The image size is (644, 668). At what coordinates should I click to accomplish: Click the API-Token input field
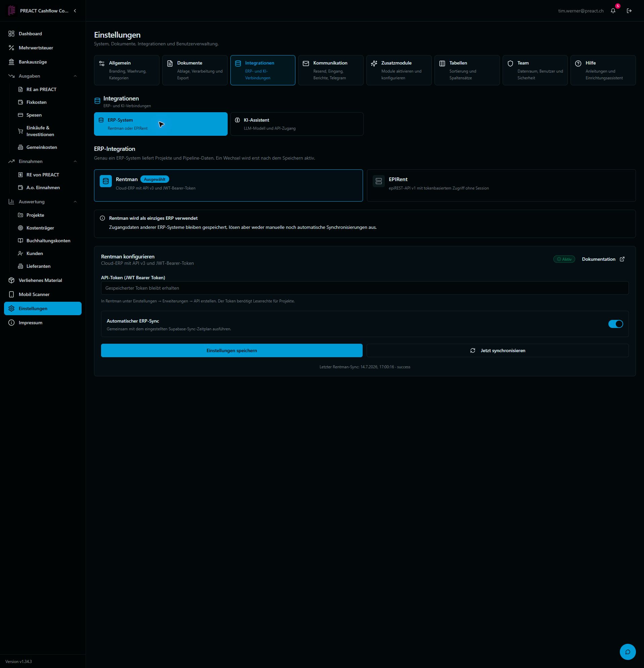(x=365, y=288)
